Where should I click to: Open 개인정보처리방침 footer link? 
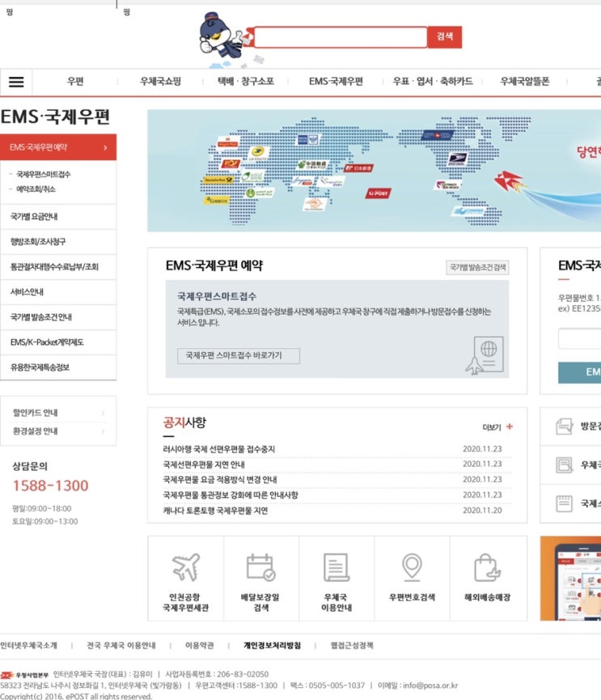[x=272, y=646]
